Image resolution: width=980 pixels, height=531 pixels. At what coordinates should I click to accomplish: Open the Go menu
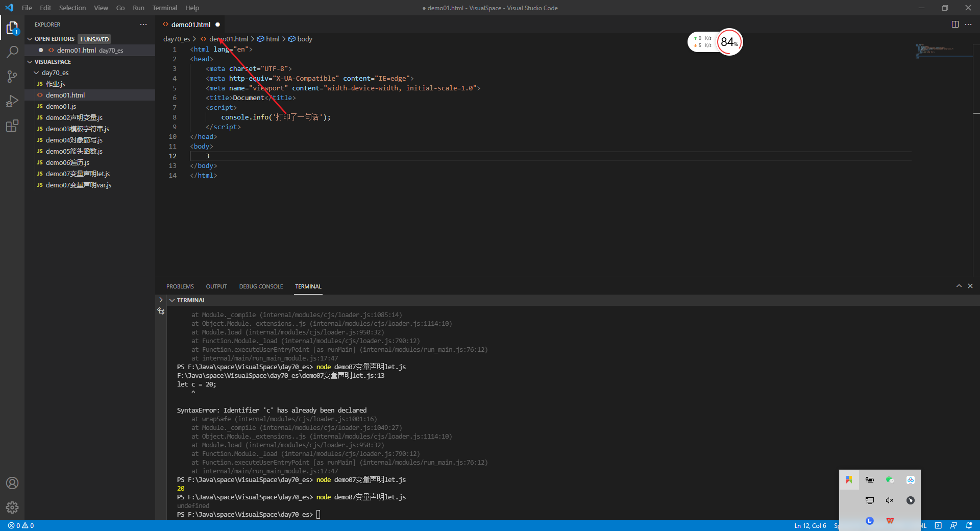[x=120, y=8]
